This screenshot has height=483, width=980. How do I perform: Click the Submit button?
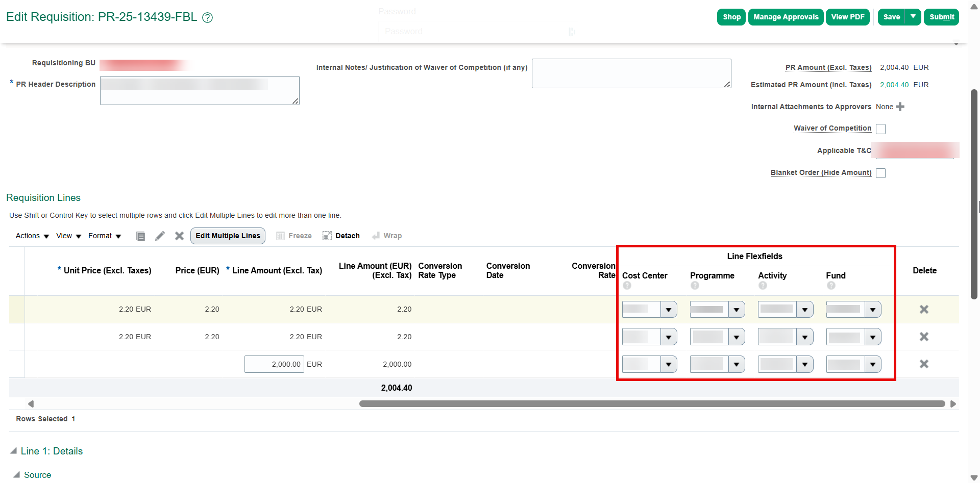[941, 17]
